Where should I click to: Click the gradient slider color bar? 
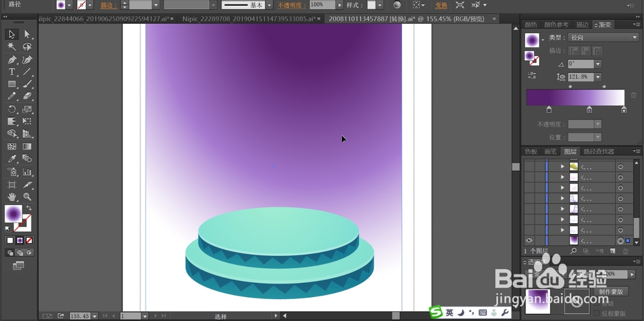pos(575,97)
